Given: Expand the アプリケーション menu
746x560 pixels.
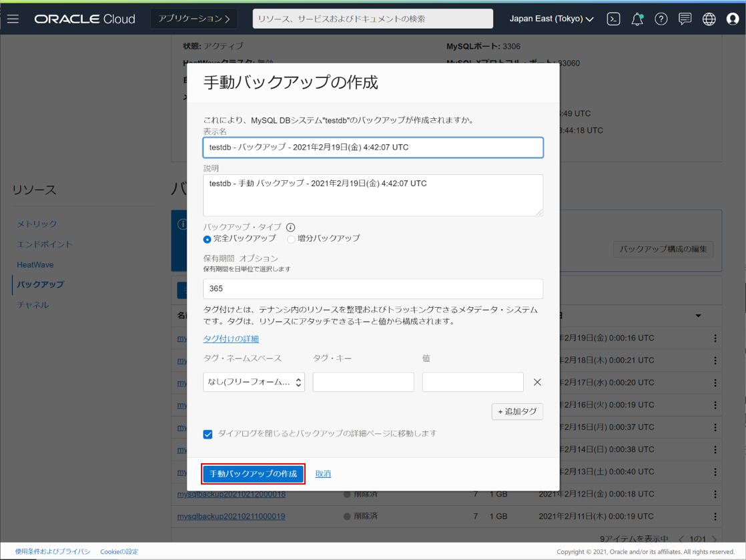Looking at the screenshot, I should click(194, 19).
